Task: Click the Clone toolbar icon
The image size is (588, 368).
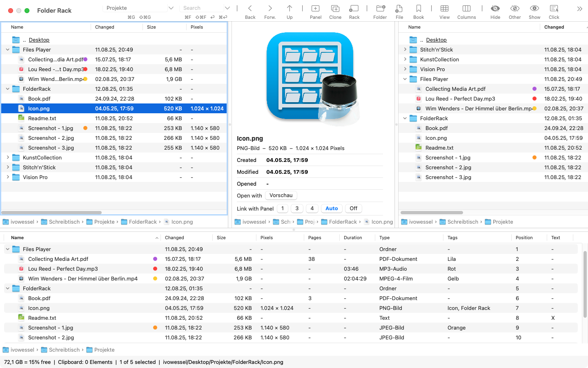Action: coord(335,9)
